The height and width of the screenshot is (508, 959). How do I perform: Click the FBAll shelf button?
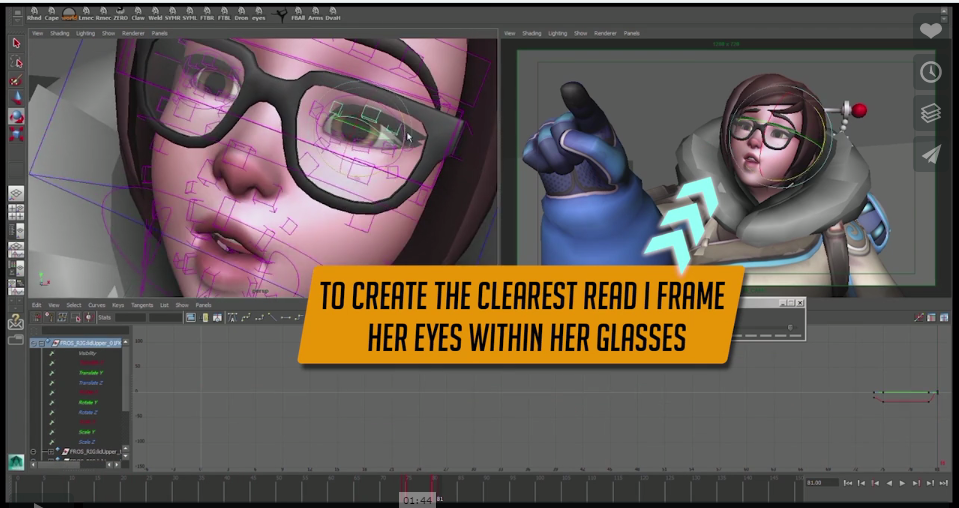[x=298, y=14]
